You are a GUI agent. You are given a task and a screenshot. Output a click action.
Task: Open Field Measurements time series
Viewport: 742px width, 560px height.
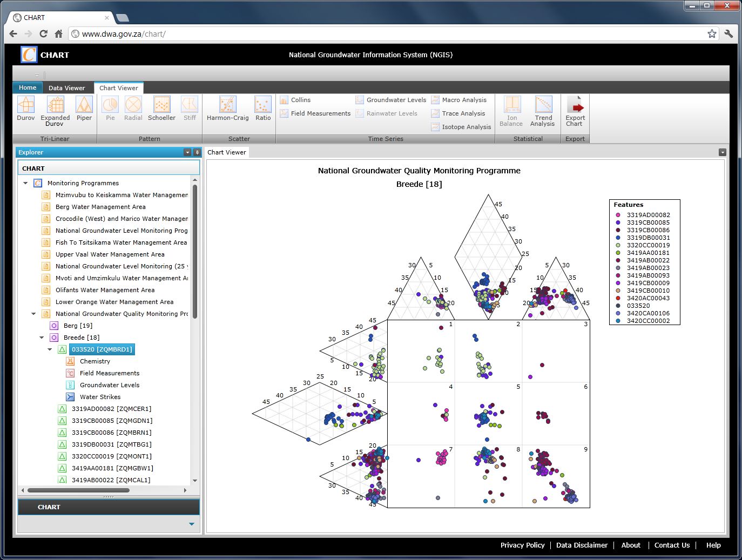[x=315, y=113]
